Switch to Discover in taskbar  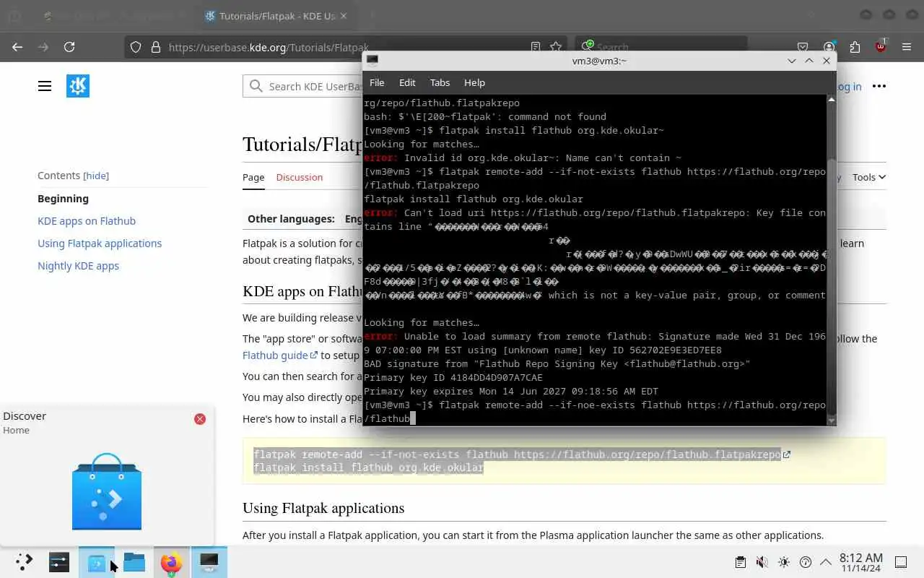(96, 562)
